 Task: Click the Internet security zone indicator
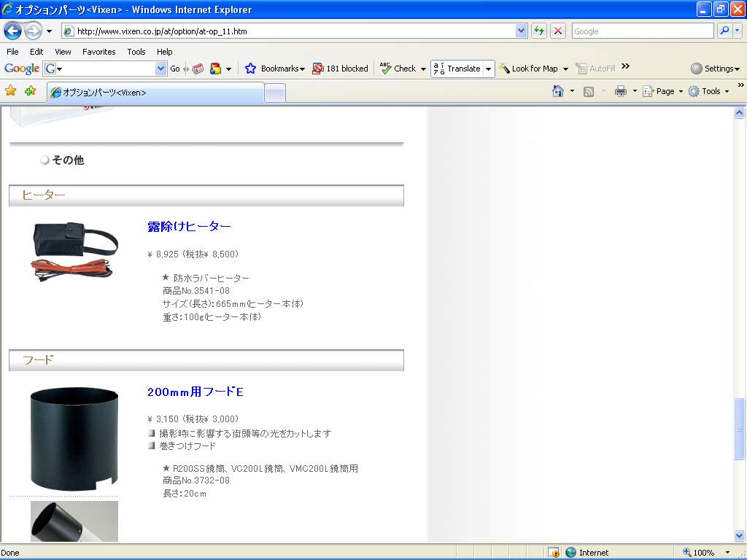pyautogui.click(x=587, y=553)
